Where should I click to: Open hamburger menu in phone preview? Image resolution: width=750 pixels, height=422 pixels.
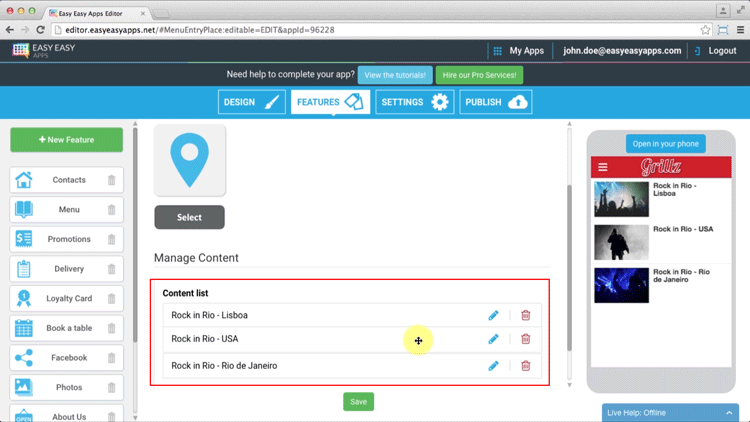tap(602, 167)
